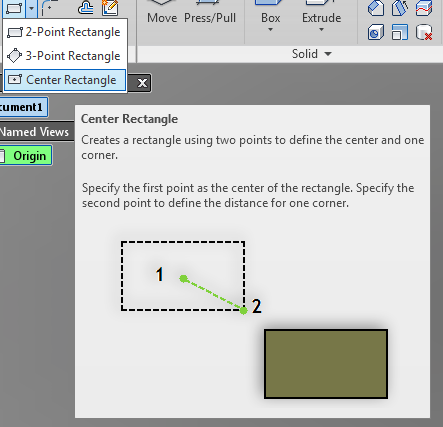The height and width of the screenshot is (427, 443).
Task: Close the browser panel with X
Action: click(x=142, y=83)
